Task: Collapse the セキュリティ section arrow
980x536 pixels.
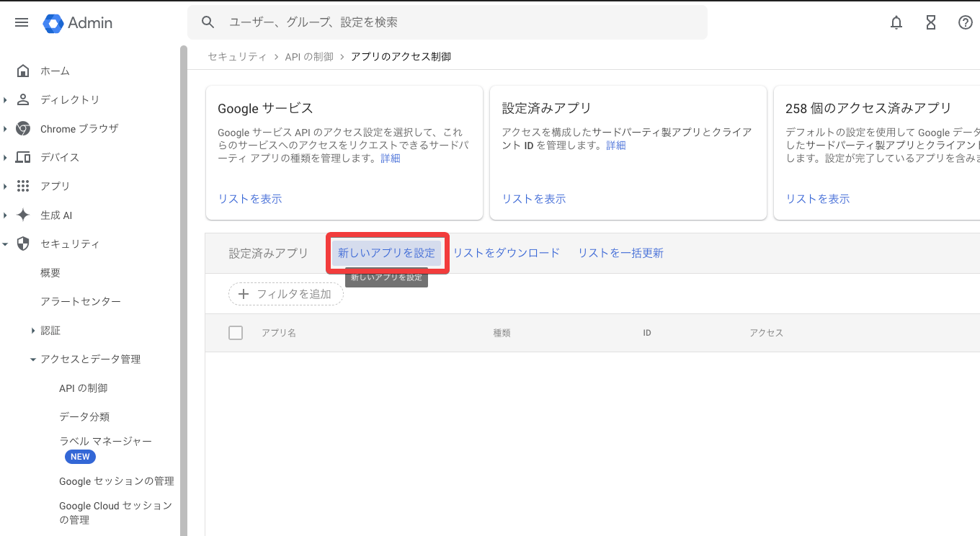Action: 5,244
